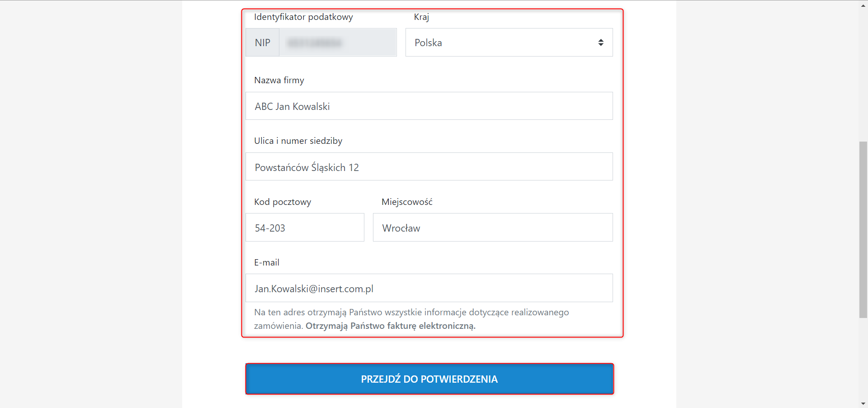Focus the Nazwa firmy input field
This screenshot has width=868, height=408.
pyautogui.click(x=429, y=106)
